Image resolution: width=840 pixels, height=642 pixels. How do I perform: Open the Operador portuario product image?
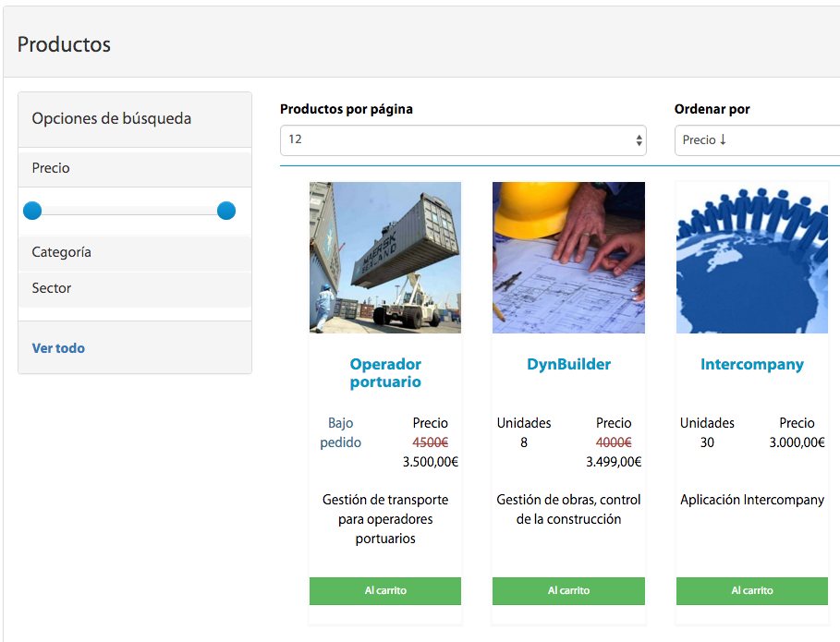pyautogui.click(x=385, y=258)
